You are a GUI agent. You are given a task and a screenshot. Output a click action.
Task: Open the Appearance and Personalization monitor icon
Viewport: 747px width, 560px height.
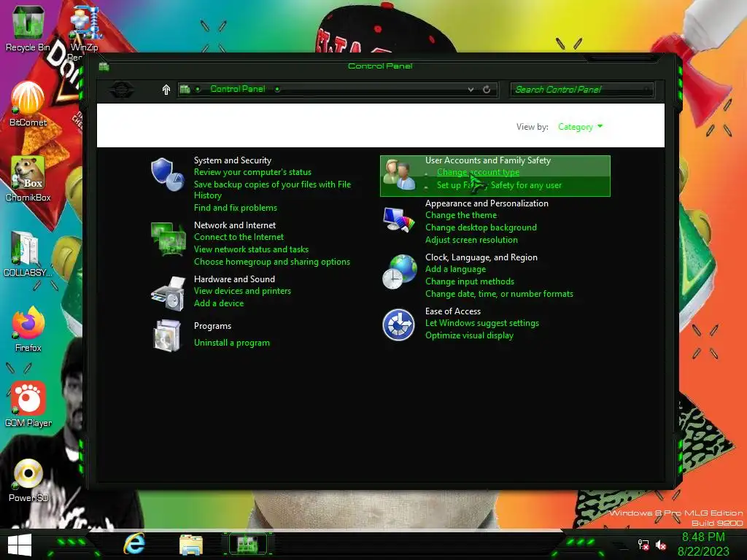(399, 219)
